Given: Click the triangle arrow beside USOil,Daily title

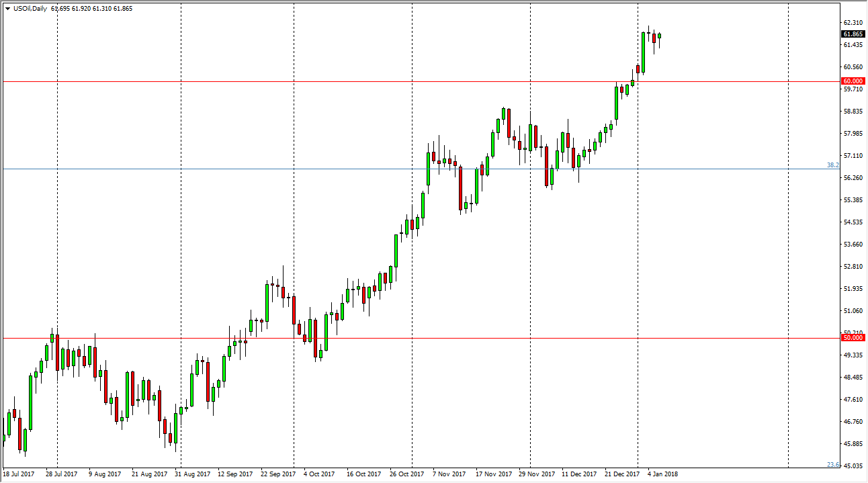Looking at the screenshot, I should click(7, 9).
